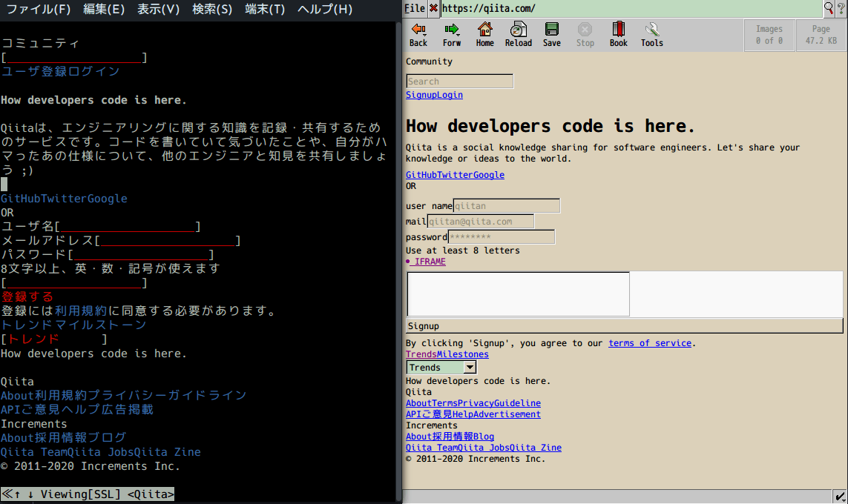Open 端末(T) menu in terminal
The width and height of the screenshot is (848, 504).
click(x=264, y=9)
